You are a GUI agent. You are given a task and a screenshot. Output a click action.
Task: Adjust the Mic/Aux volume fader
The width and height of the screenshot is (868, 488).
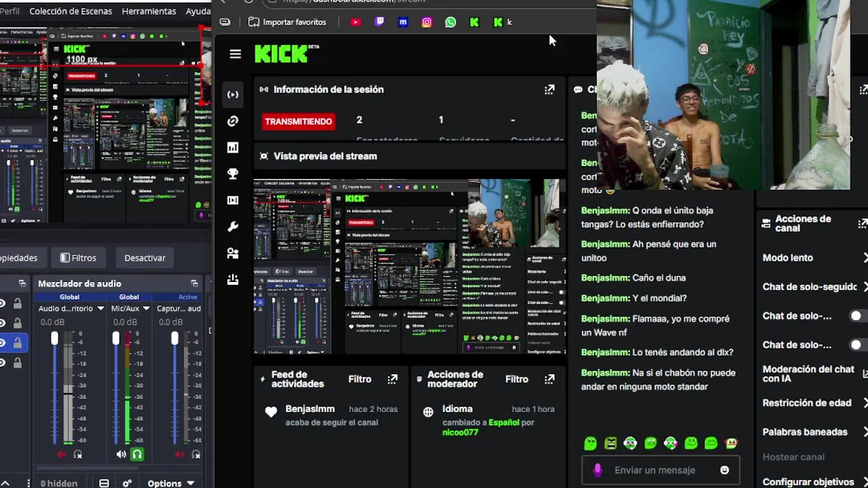pyautogui.click(x=116, y=338)
